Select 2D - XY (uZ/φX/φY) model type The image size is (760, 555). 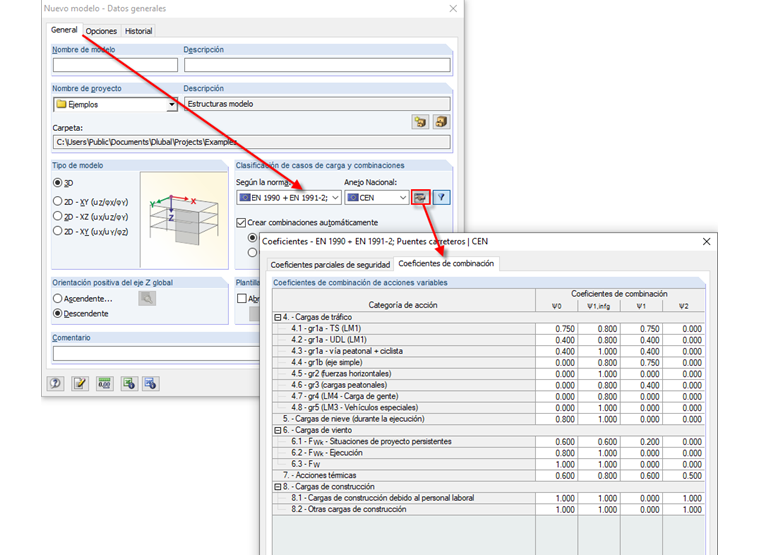pos(58,201)
